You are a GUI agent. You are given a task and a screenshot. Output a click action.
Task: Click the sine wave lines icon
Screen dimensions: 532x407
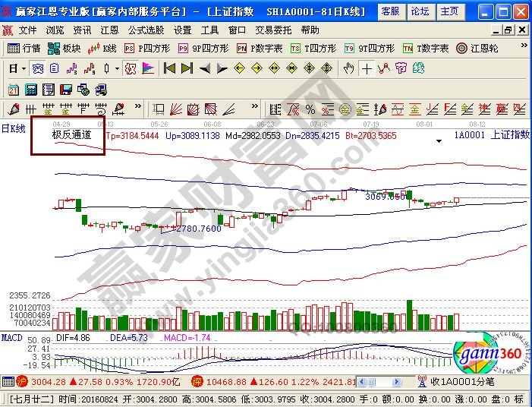tap(398, 109)
